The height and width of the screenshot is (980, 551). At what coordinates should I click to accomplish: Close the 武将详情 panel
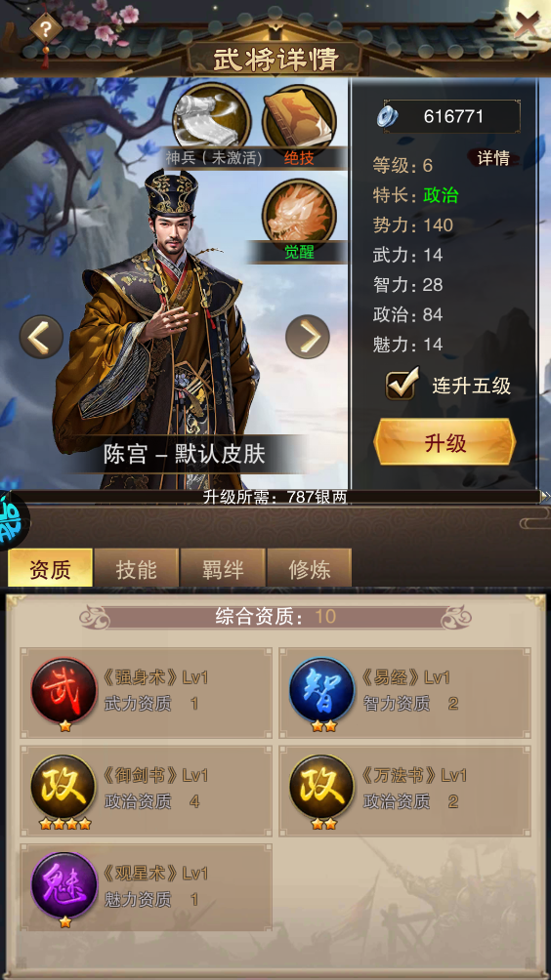pyautogui.click(x=527, y=25)
